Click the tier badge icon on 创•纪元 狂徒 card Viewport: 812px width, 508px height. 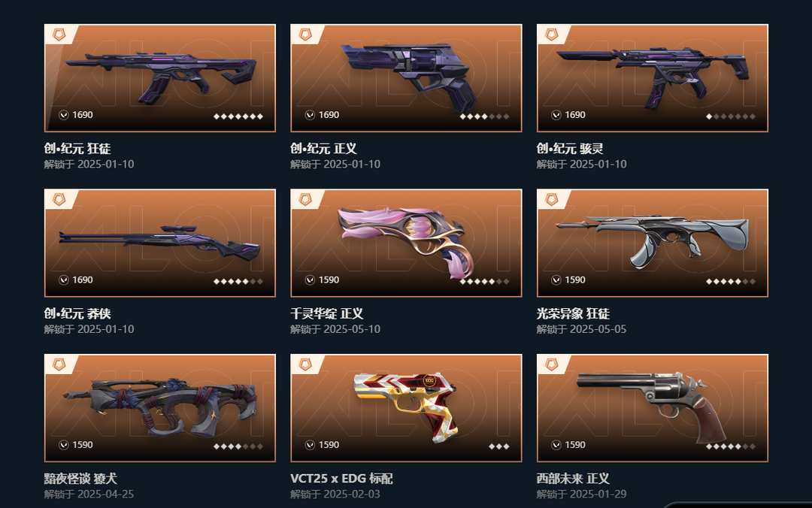59,35
